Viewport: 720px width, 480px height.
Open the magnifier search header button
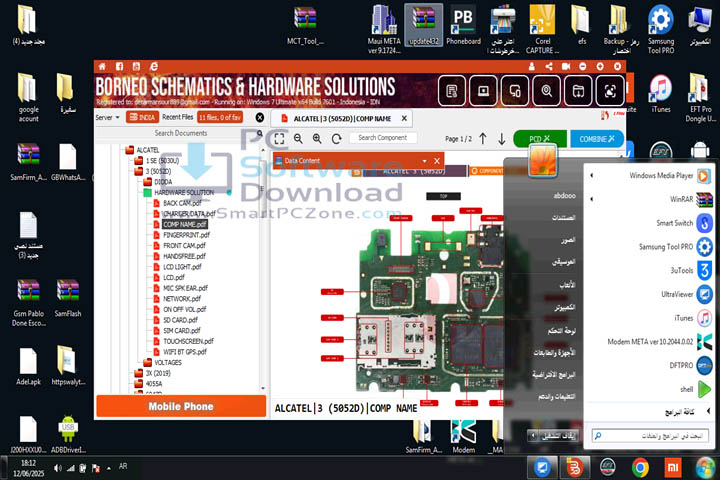click(x=546, y=91)
